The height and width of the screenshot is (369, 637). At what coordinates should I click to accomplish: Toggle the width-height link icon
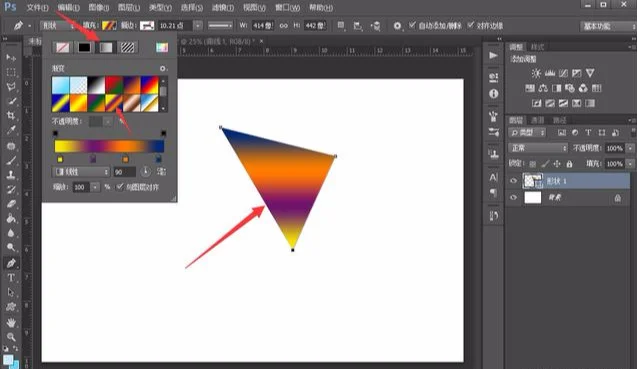pyautogui.click(x=284, y=26)
